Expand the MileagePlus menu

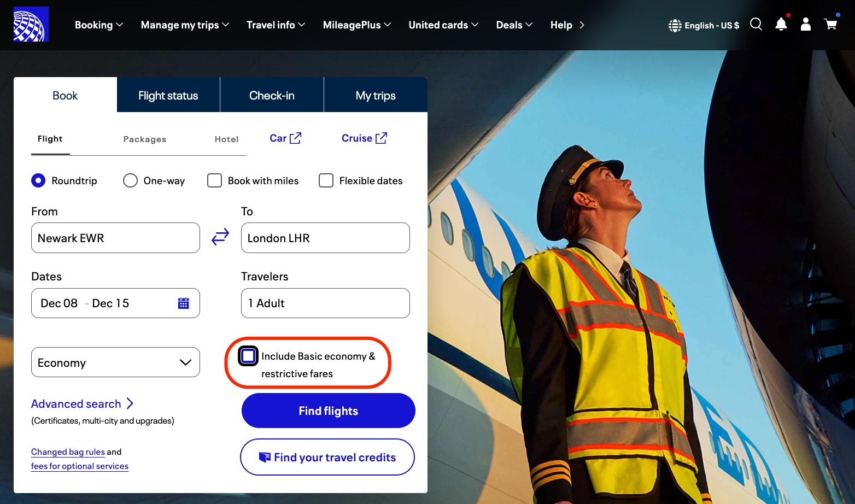pos(357,25)
